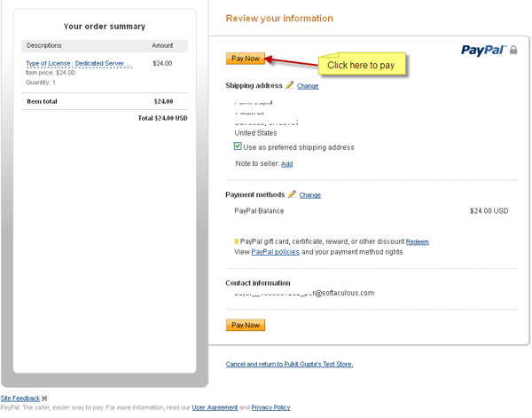Open the PayPal policies link

[275, 252]
